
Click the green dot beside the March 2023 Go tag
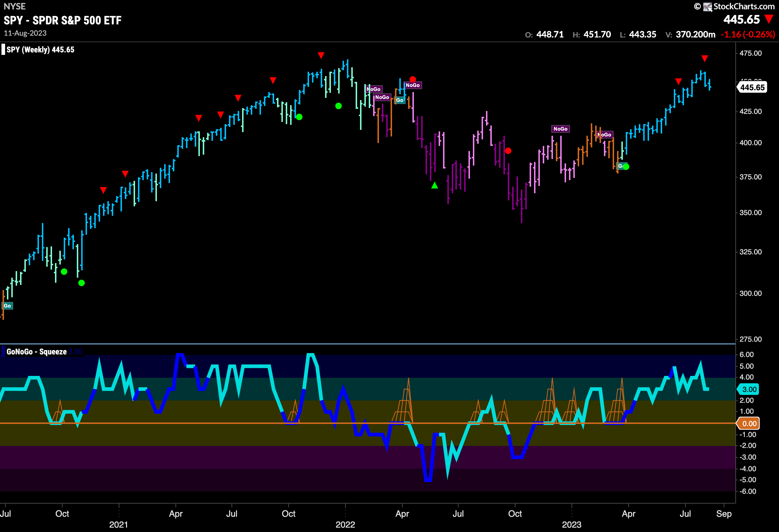click(x=626, y=167)
